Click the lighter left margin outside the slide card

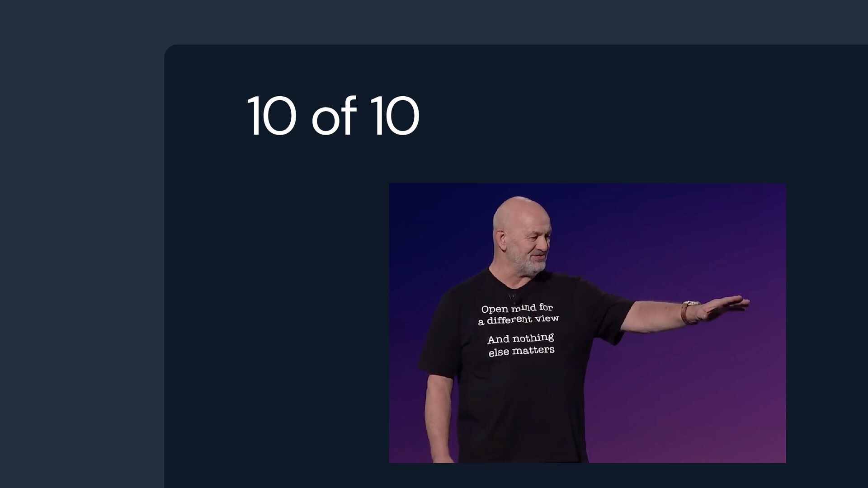click(x=81, y=271)
